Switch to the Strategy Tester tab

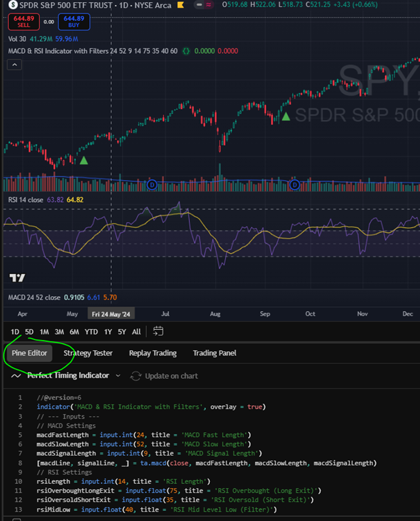coord(88,353)
